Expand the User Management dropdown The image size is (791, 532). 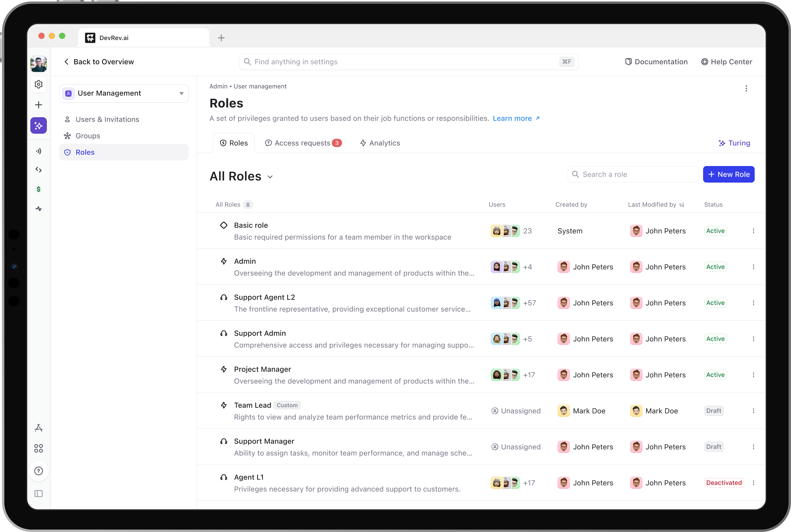point(124,93)
